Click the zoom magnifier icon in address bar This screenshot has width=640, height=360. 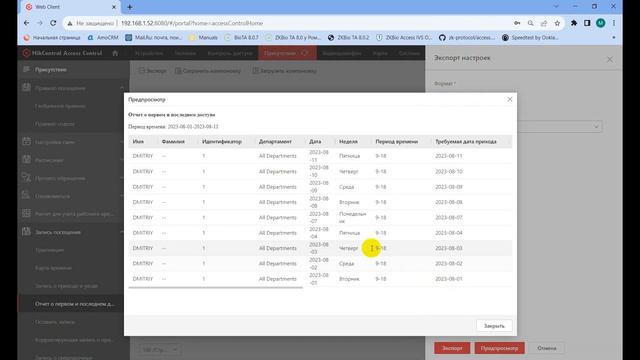(x=530, y=23)
